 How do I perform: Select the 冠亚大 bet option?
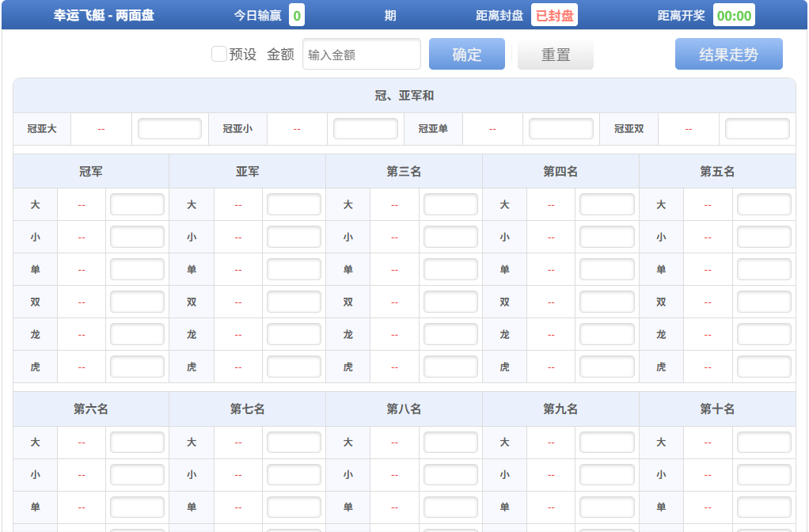tap(41, 128)
